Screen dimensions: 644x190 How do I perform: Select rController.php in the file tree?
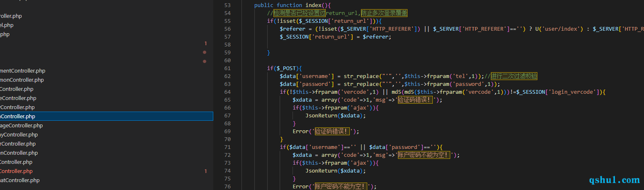tap(17, 144)
